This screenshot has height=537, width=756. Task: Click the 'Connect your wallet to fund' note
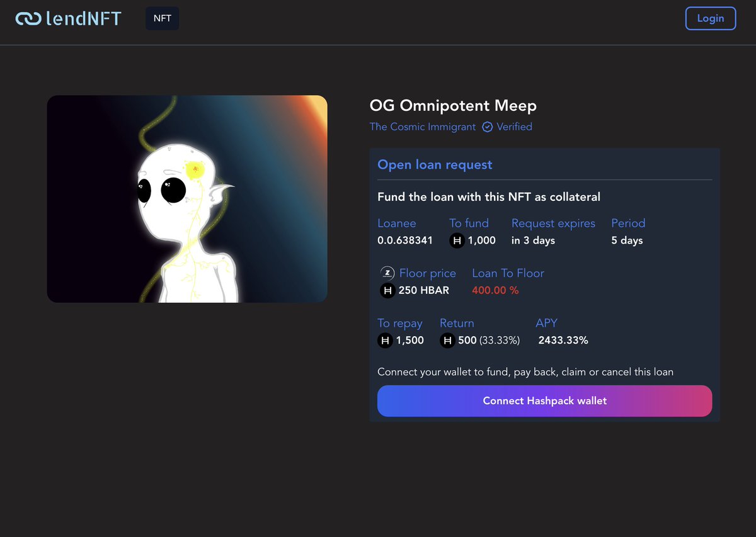pyautogui.click(x=525, y=372)
